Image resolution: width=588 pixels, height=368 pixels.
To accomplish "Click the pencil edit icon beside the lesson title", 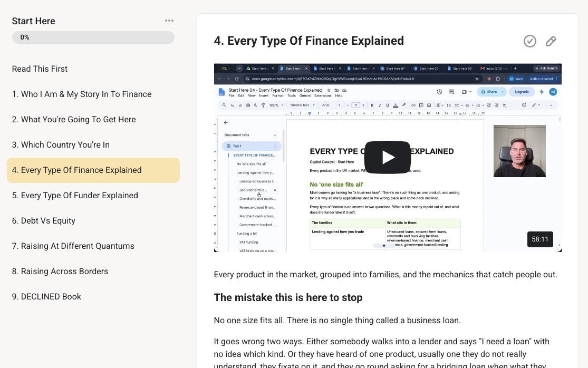I will [x=551, y=41].
